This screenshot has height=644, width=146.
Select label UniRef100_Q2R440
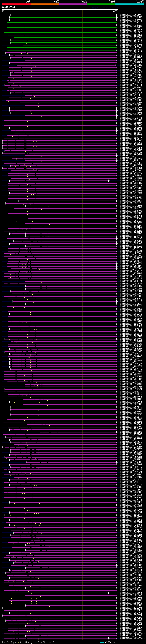click(131, 236)
